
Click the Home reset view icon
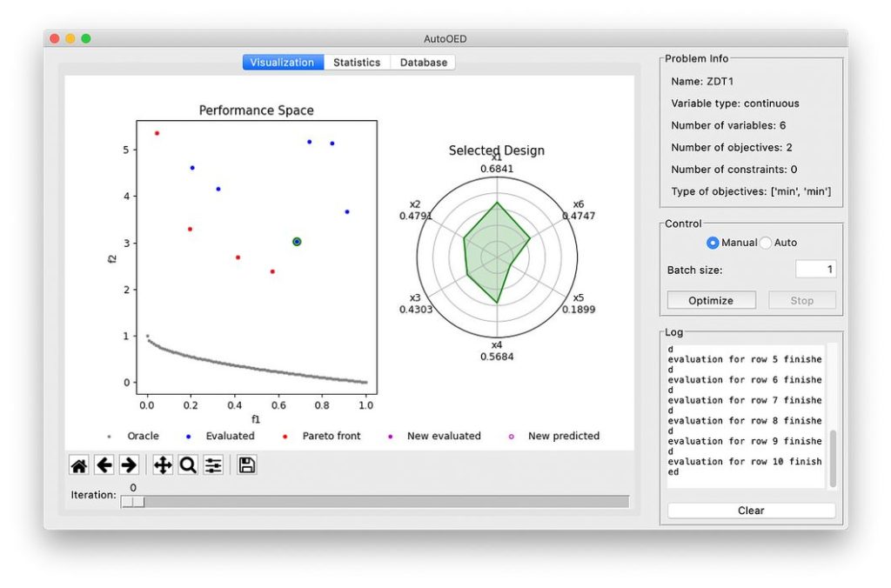point(79,465)
